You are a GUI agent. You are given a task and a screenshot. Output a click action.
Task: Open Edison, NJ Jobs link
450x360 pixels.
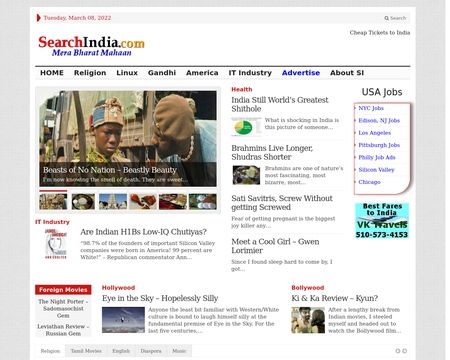tap(379, 121)
